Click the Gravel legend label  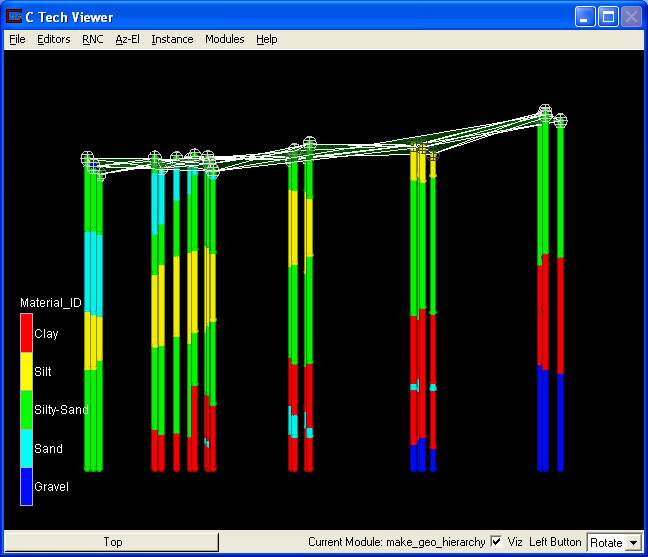[x=52, y=486]
